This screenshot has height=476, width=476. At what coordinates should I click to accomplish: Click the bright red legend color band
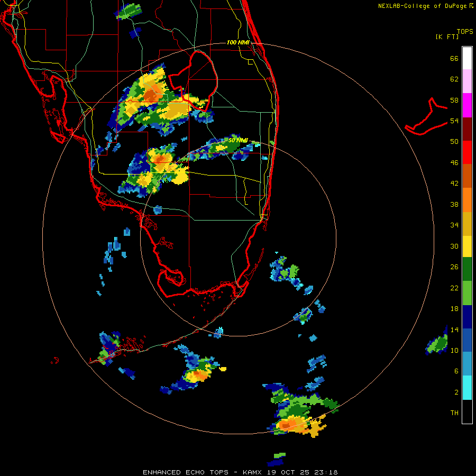click(x=467, y=152)
